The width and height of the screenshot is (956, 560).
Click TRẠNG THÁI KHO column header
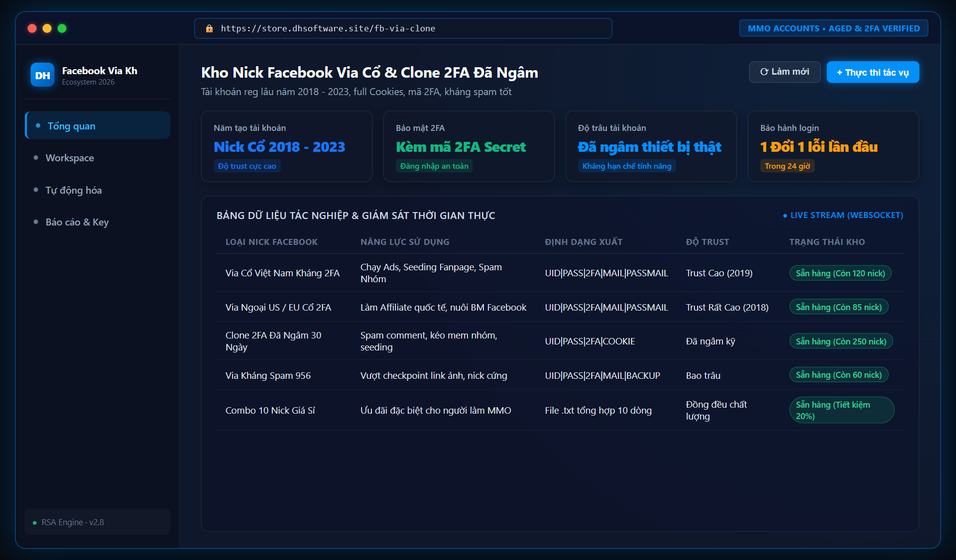pyautogui.click(x=827, y=242)
